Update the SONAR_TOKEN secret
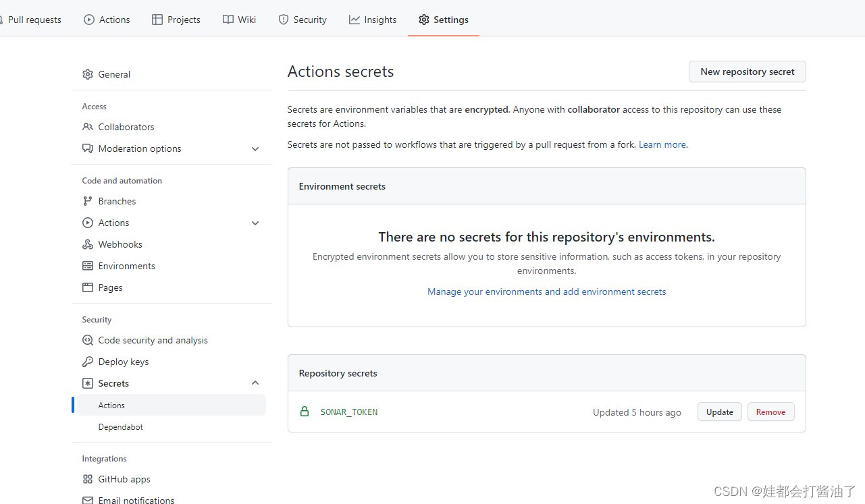 point(720,412)
